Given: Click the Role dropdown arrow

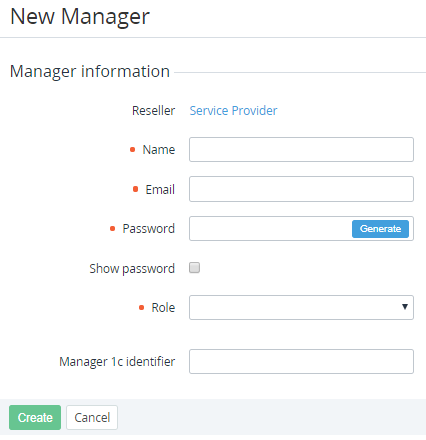Looking at the screenshot, I should (405, 307).
